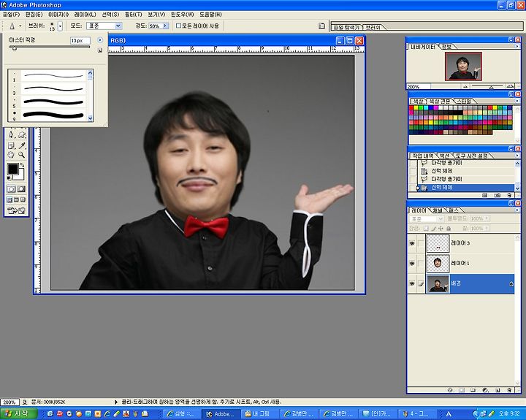
Task: Set history brush source for second 다각형 올가미 state
Action: [413, 179]
